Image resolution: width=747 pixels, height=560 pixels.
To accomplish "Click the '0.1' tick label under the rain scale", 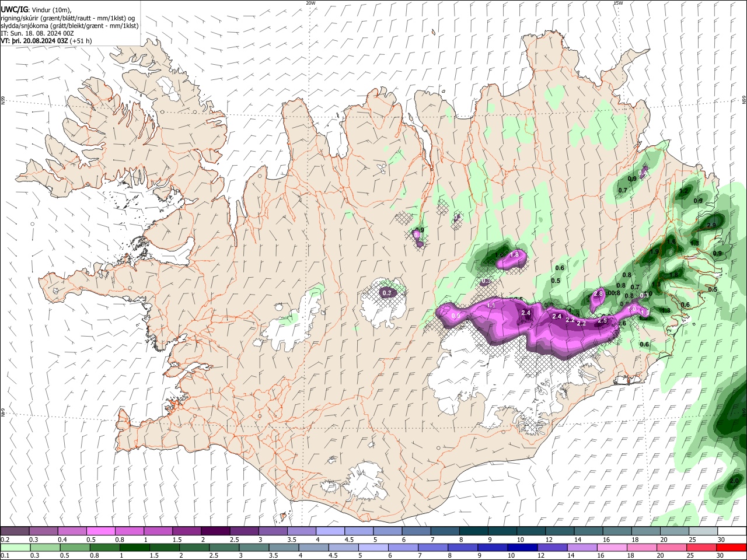I will pos(5,556).
